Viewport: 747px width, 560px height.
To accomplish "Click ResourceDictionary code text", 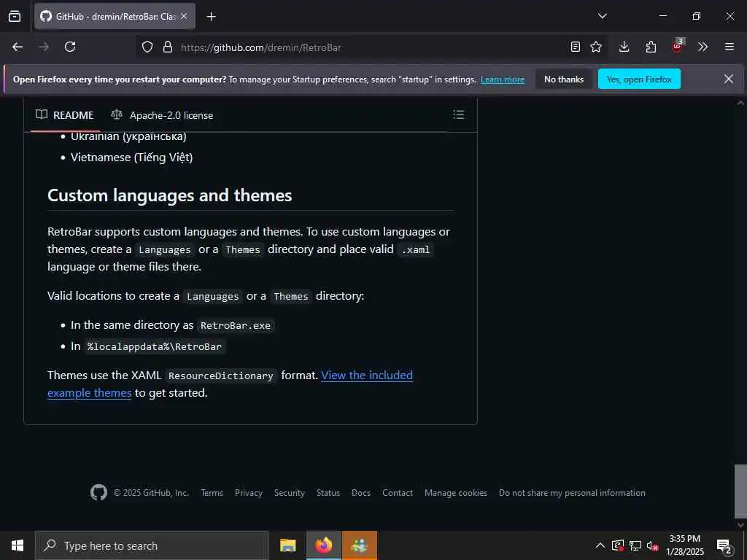I will pyautogui.click(x=221, y=376).
